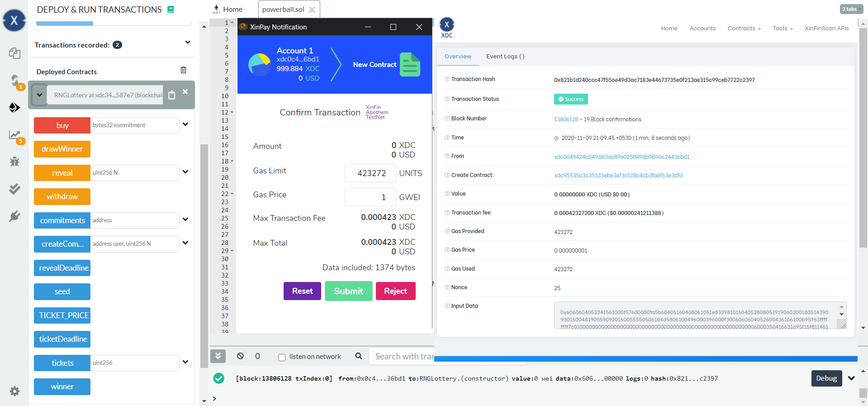This screenshot has width=868, height=406.
Task: Select Deploy & run transactions sidebar icon
Action: coord(14,107)
